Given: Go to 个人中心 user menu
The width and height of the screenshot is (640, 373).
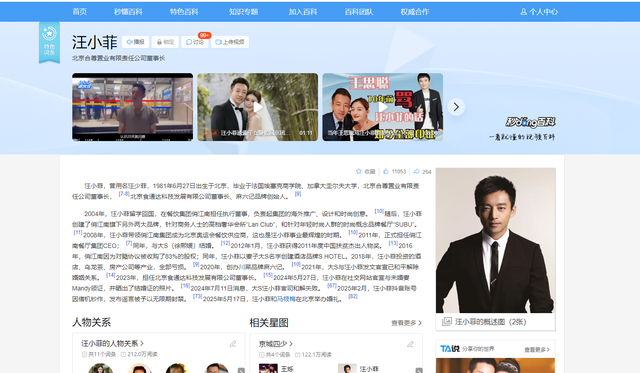Looking at the screenshot, I should [539, 12].
